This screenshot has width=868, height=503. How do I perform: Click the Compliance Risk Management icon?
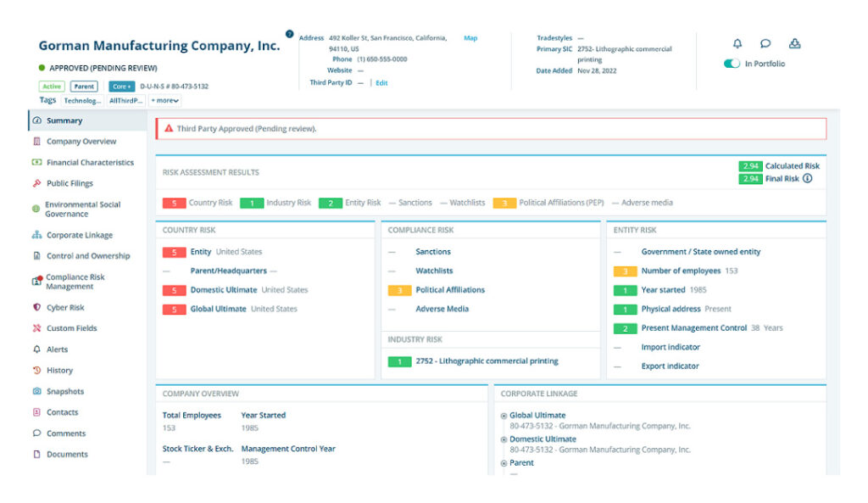pos(36,281)
